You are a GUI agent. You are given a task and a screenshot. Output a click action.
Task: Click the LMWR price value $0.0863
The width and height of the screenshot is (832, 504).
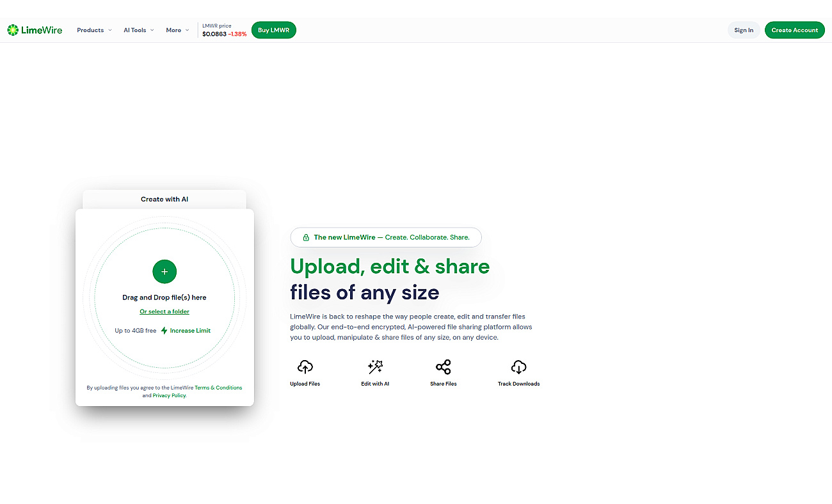coord(214,34)
